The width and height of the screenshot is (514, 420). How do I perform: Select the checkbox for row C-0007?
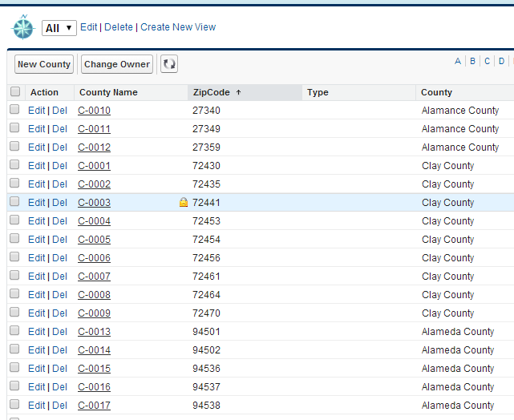click(x=15, y=276)
